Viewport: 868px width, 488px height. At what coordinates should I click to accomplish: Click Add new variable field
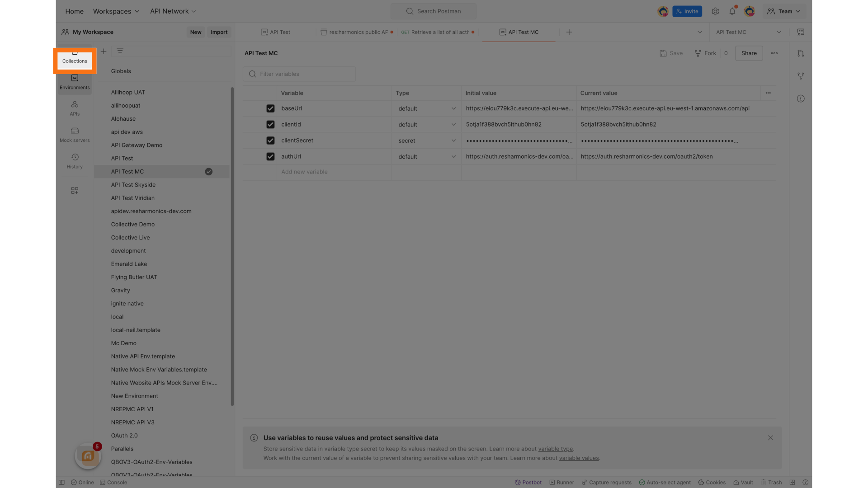334,172
